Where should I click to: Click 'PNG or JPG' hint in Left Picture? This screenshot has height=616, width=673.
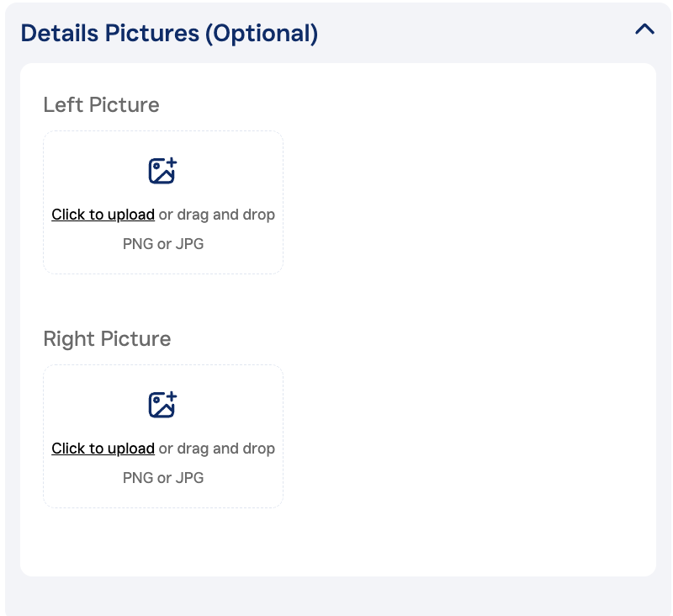[163, 244]
